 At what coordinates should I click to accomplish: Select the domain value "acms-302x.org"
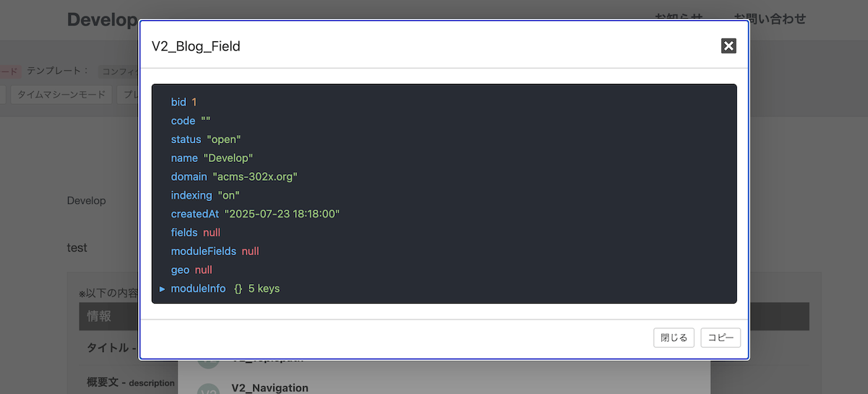coord(255,176)
